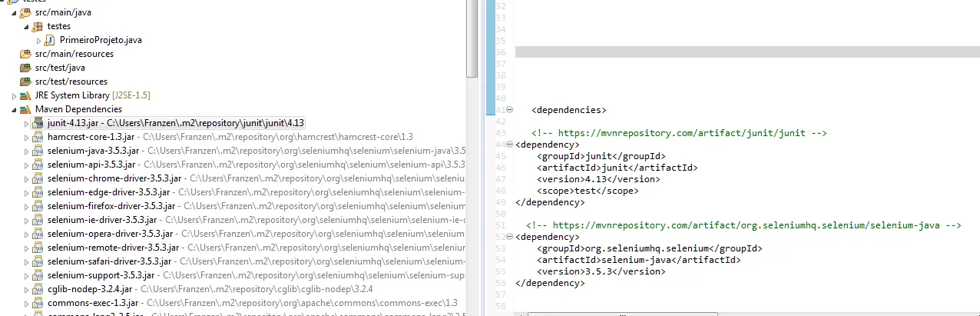Expand the hamcrest-core-1.3.jar node
This screenshot has width=980, height=316.
[26, 137]
